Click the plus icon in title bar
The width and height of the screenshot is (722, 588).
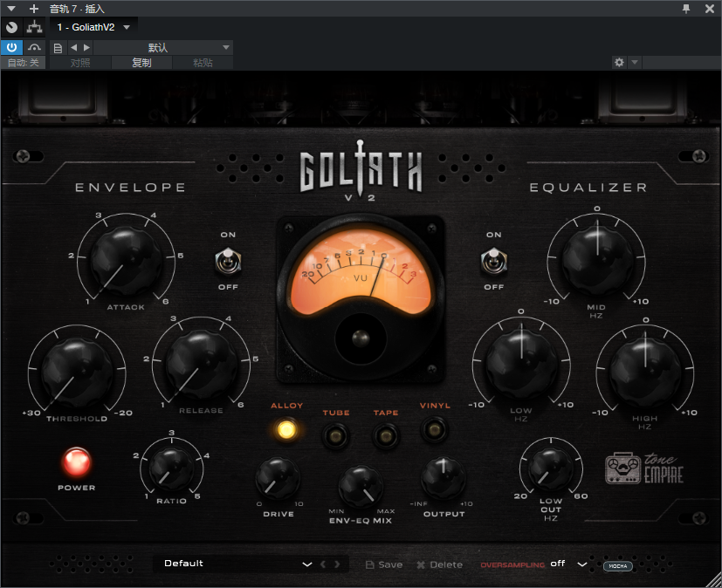[34, 8]
